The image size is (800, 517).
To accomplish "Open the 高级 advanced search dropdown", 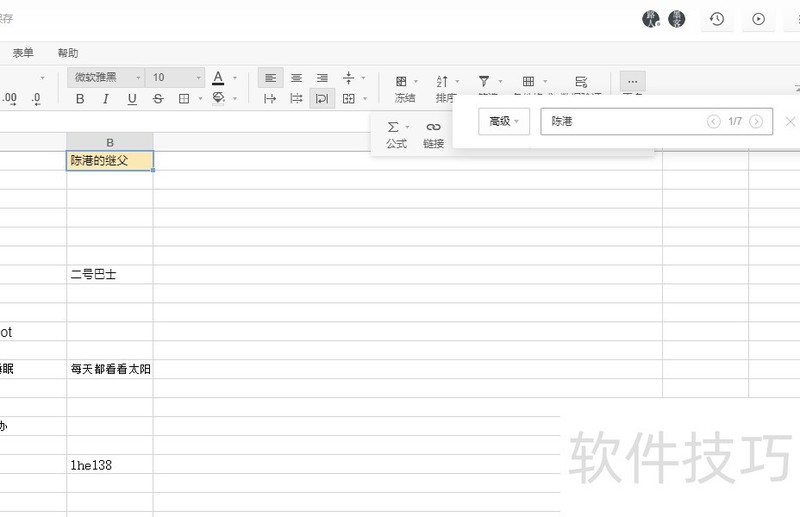I will [x=504, y=121].
